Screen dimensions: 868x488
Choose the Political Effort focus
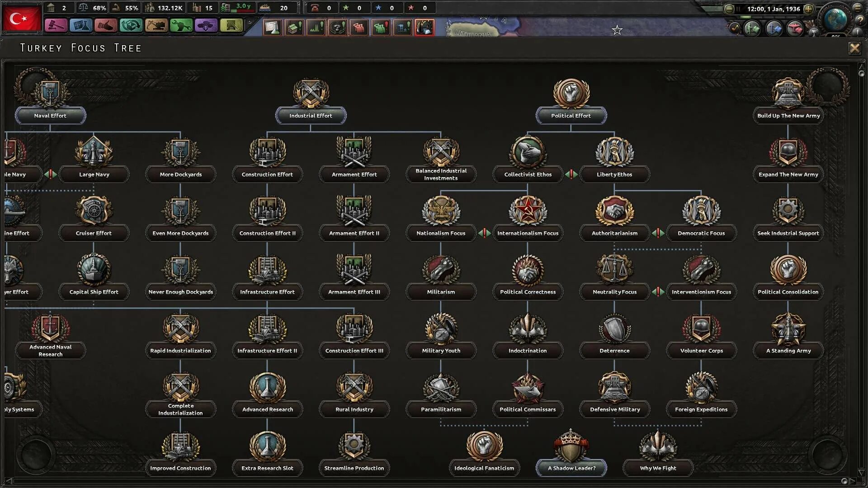pyautogui.click(x=571, y=116)
